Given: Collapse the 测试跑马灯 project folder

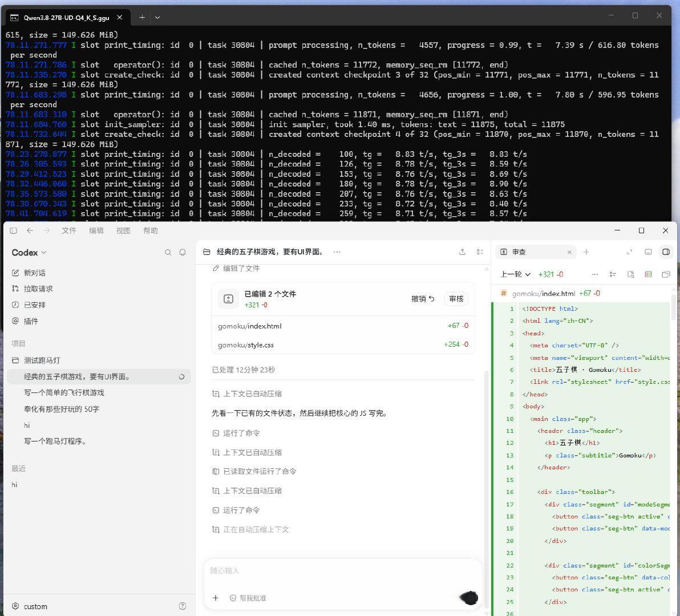Looking at the screenshot, I should (36, 360).
